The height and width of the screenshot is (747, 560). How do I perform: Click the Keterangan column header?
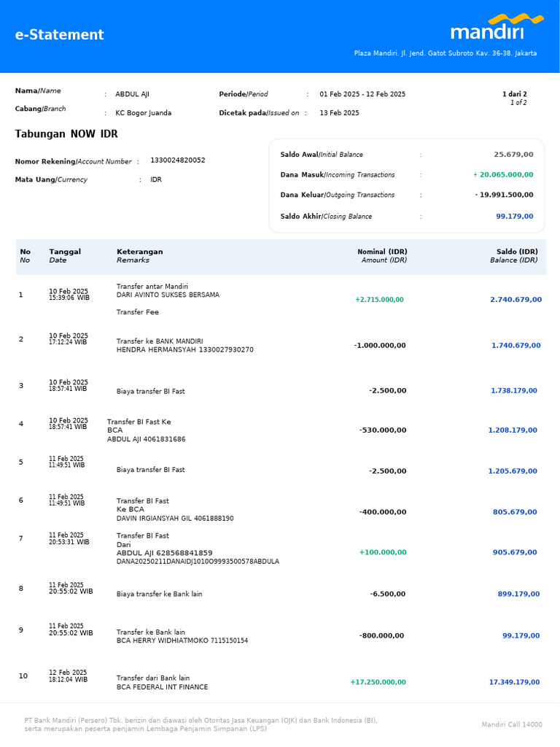(x=139, y=256)
